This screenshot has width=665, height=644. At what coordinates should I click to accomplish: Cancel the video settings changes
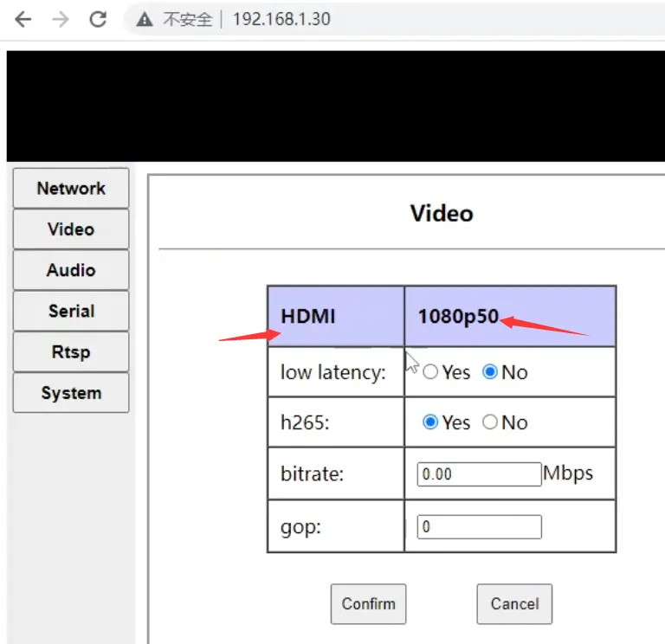pyautogui.click(x=514, y=603)
